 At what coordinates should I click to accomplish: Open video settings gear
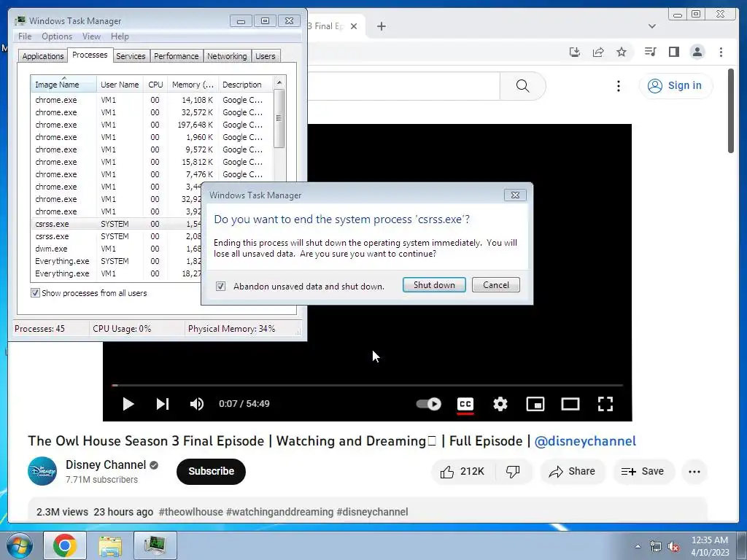pos(500,404)
